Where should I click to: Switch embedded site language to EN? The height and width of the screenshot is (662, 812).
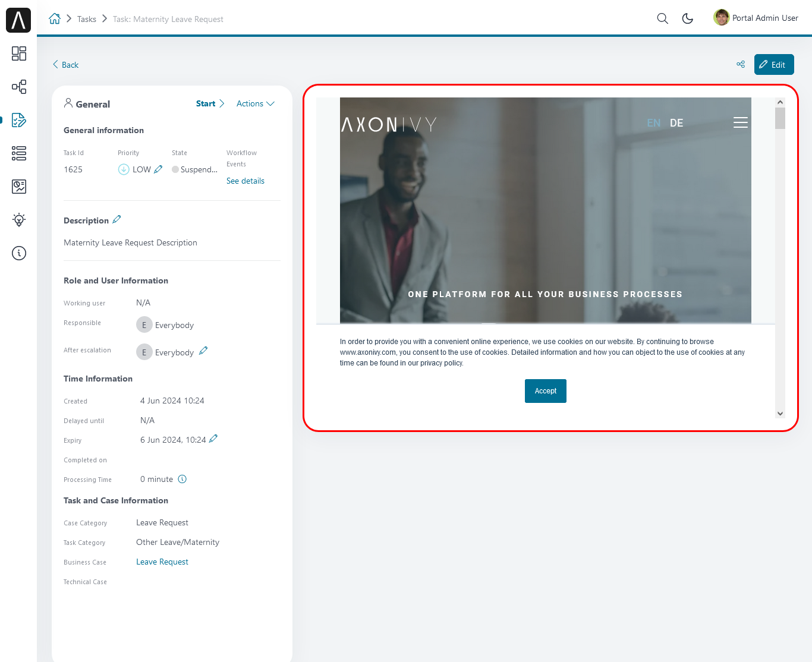654,123
